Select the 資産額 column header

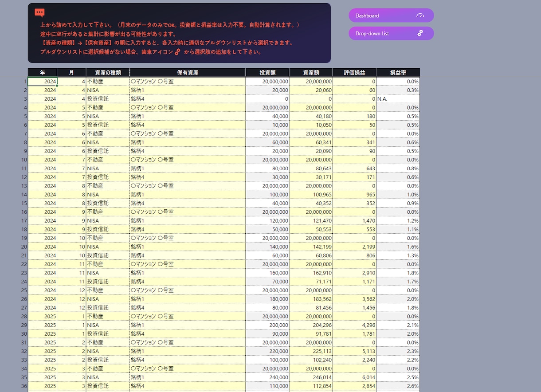click(x=311, y=73)
